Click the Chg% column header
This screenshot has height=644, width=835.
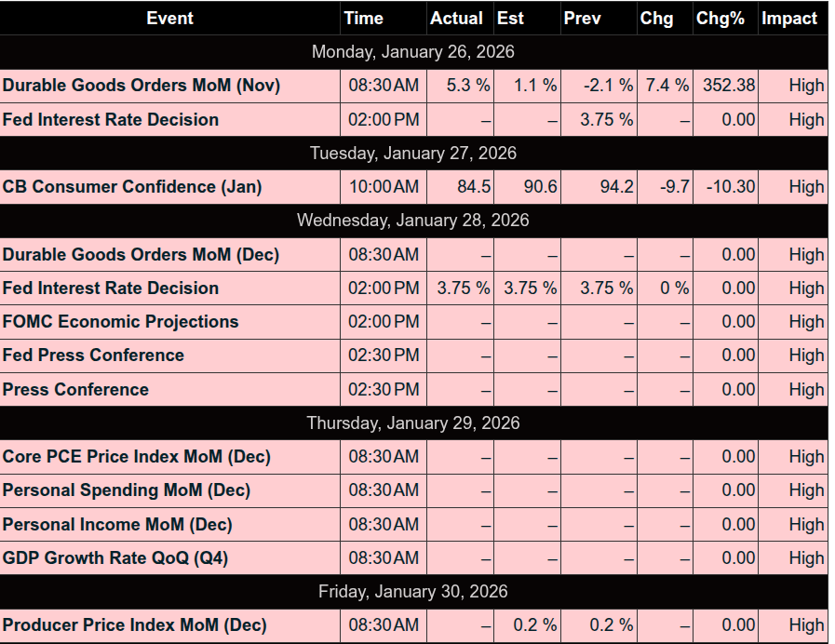(721, 18)
